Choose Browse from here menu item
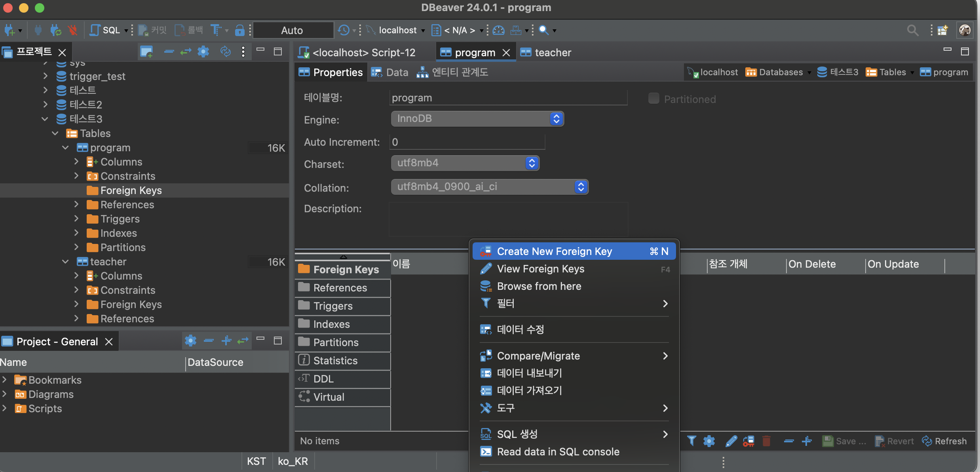Viewport: 980px width, 472px height. (574, 286)
